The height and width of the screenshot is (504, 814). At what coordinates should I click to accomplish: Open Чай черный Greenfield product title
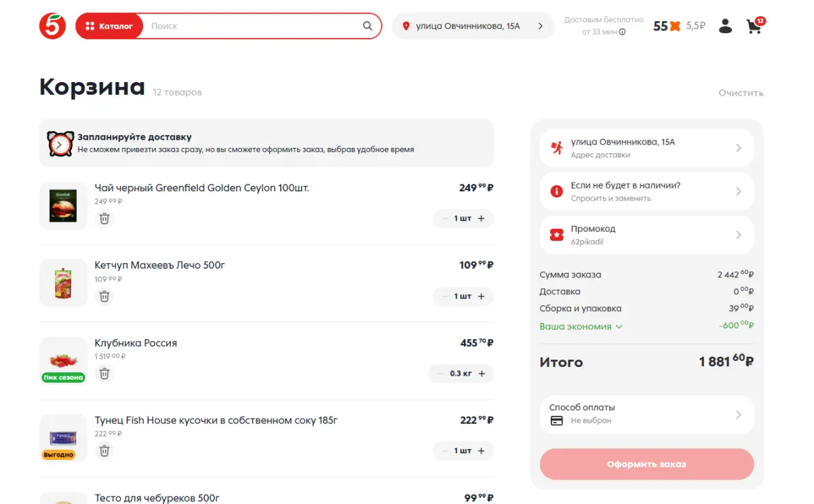point(201,188)
